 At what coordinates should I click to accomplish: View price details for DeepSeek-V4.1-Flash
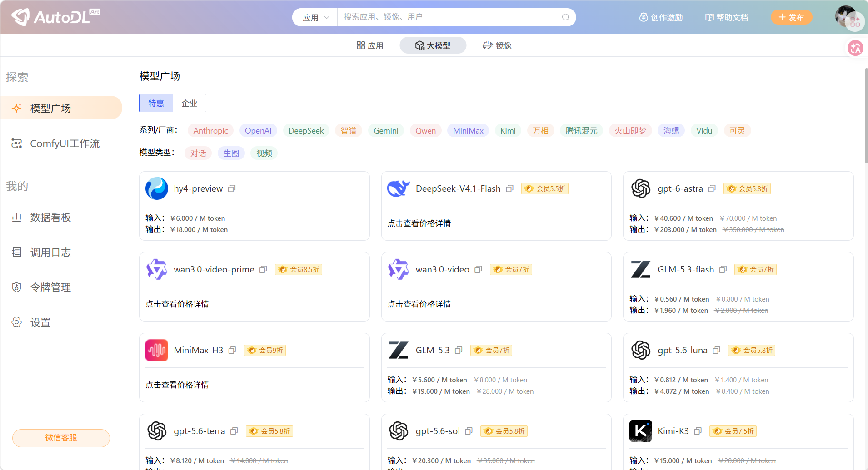point(419,223)
